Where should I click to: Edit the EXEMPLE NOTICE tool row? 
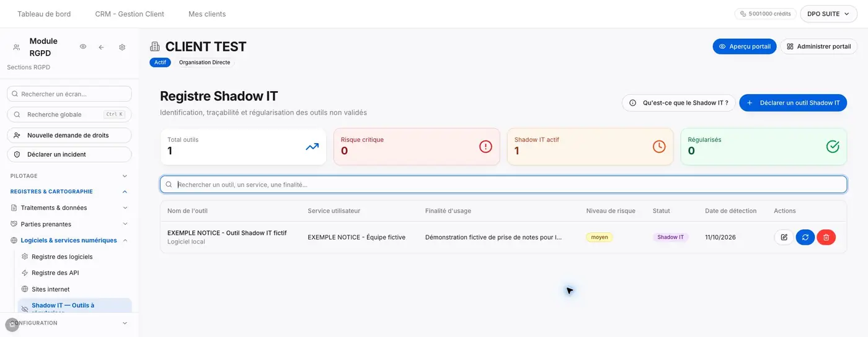pyautogui.click(x=784, y=237)
